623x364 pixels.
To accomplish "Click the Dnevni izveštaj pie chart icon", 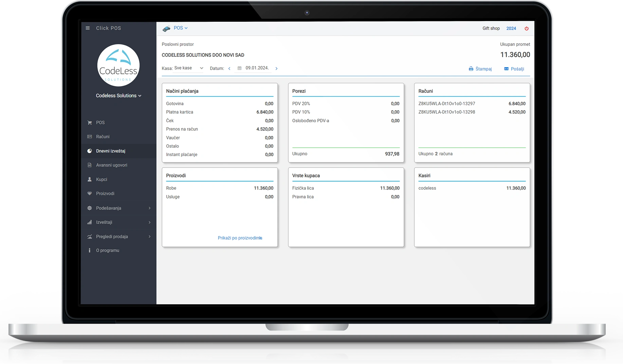I will point(90,151).
